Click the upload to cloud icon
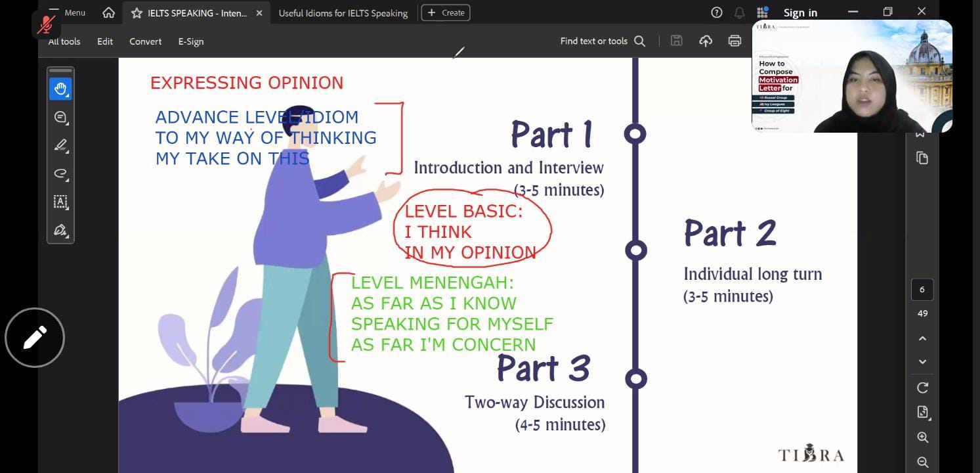 [x=706, y=41]
